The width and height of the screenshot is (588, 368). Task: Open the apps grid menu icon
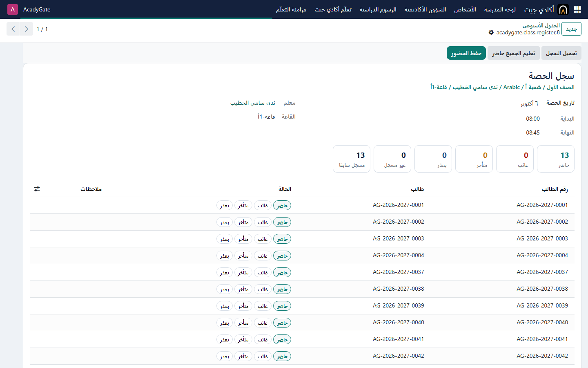[577, 9]
